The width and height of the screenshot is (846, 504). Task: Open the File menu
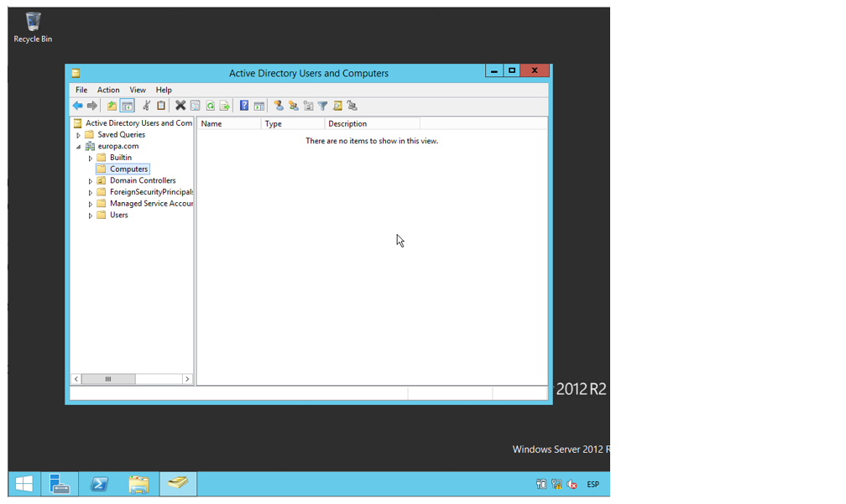pyautogui.click(x=81, y=90)
